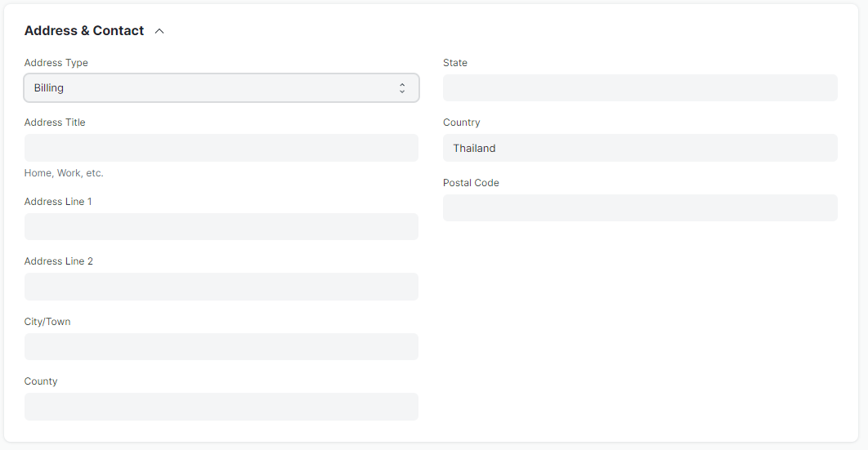Image resolution: width=868 pixels, height=450 pixels.
Task: Click the Address & Contact section heading
Action: click(84, 30)
